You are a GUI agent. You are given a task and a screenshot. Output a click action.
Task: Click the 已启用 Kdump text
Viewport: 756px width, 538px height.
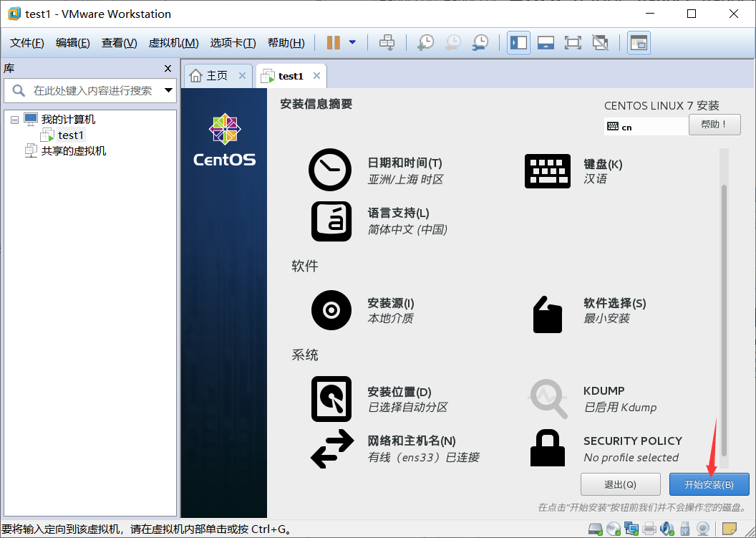point(620,407)
